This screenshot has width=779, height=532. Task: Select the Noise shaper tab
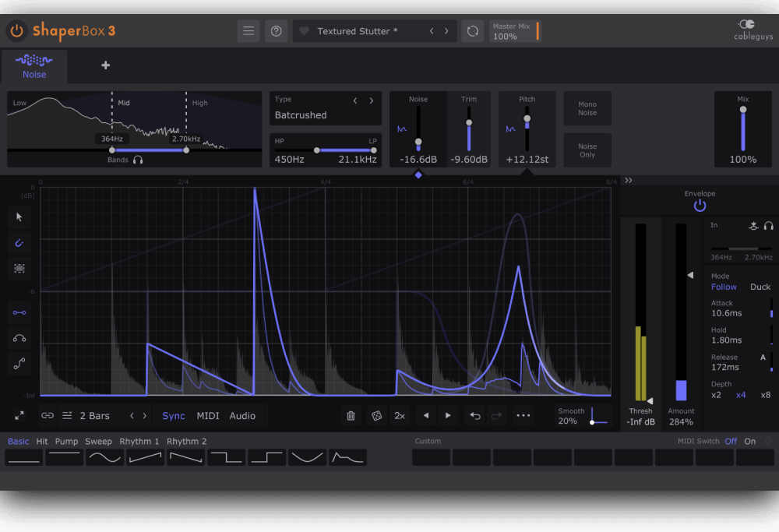pyautogui.click(x=33, y=66)
